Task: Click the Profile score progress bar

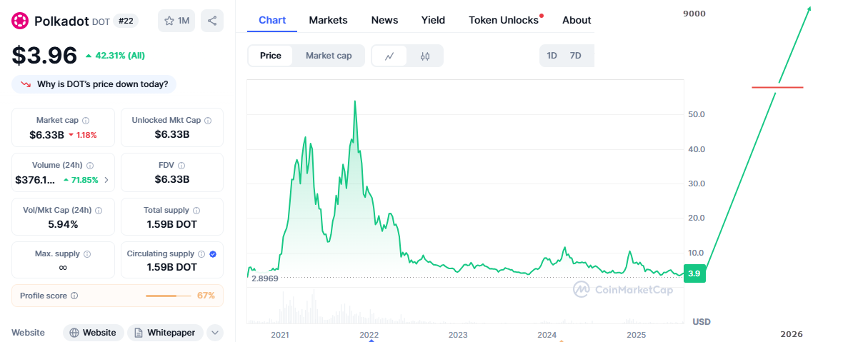Action: click(x=169, y=296)
